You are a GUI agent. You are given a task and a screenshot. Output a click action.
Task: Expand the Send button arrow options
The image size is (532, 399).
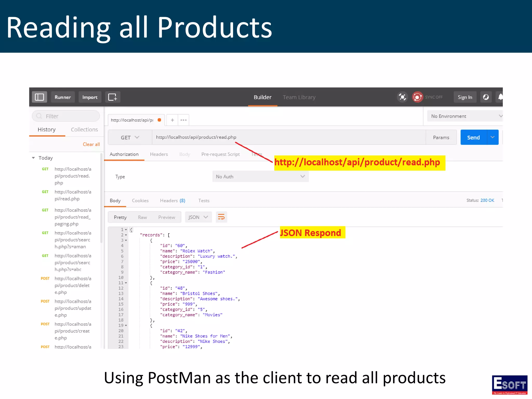coord(493,137)
